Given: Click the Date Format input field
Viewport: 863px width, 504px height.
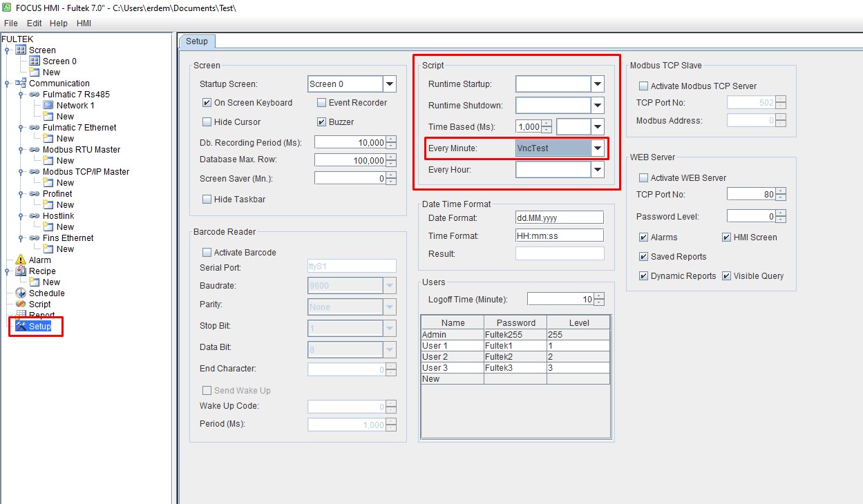Looking at the screenshot, I should [560, 217].
